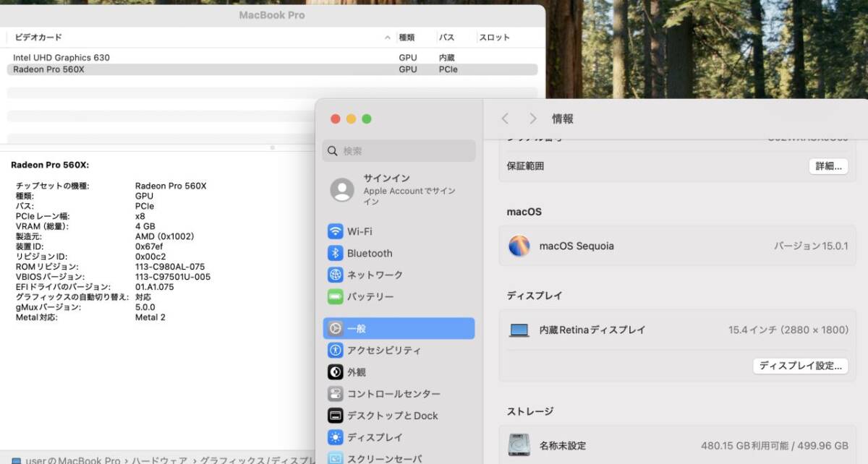Click the 製造元 value "AMD (0x1002)"
The width and height of the screenshot is (868, 464).
pos(164,236)
